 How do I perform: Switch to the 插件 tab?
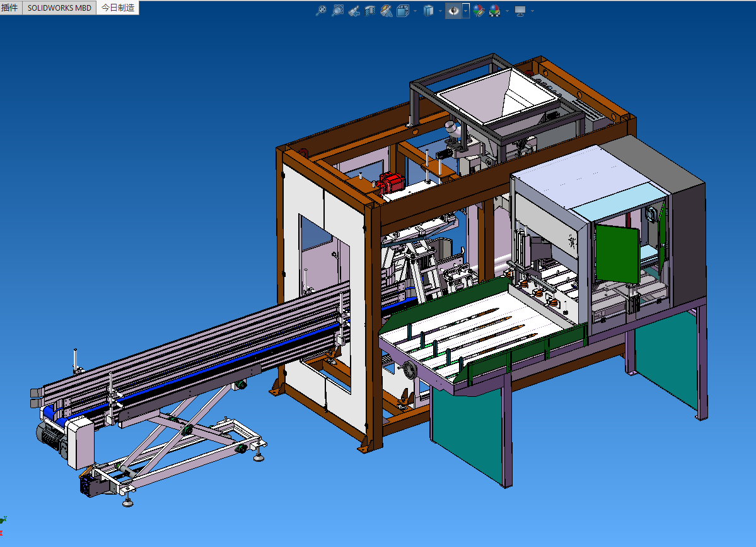click(11, 8)
